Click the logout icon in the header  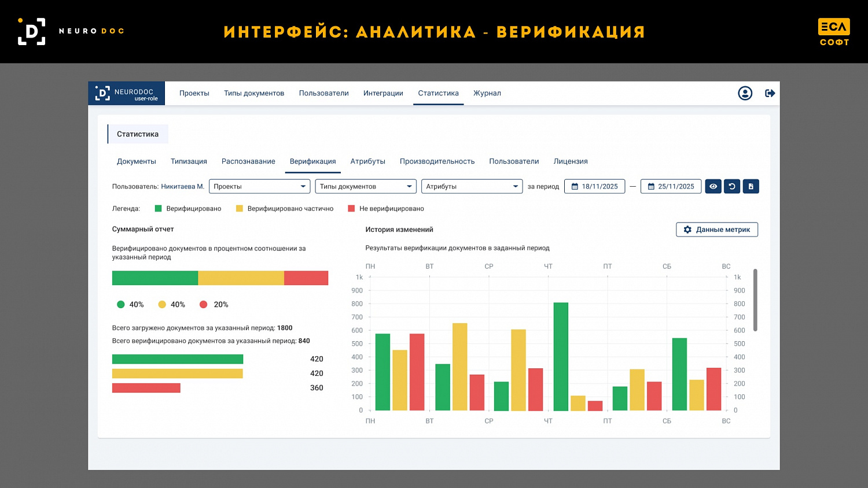770,93
